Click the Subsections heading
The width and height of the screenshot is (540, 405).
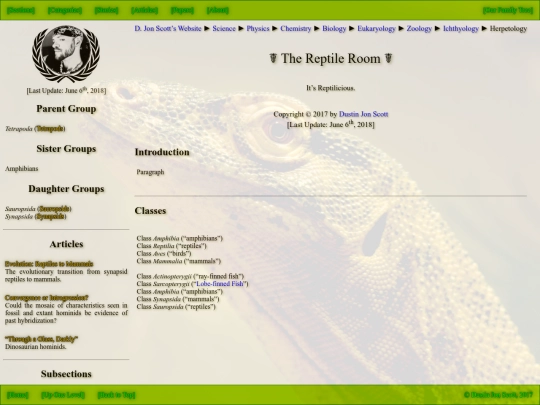66,374
